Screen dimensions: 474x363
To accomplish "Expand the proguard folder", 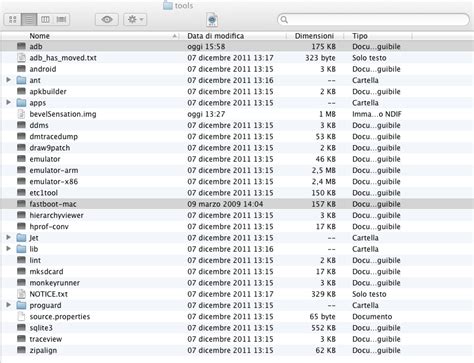I will click(x=9, y=305).
